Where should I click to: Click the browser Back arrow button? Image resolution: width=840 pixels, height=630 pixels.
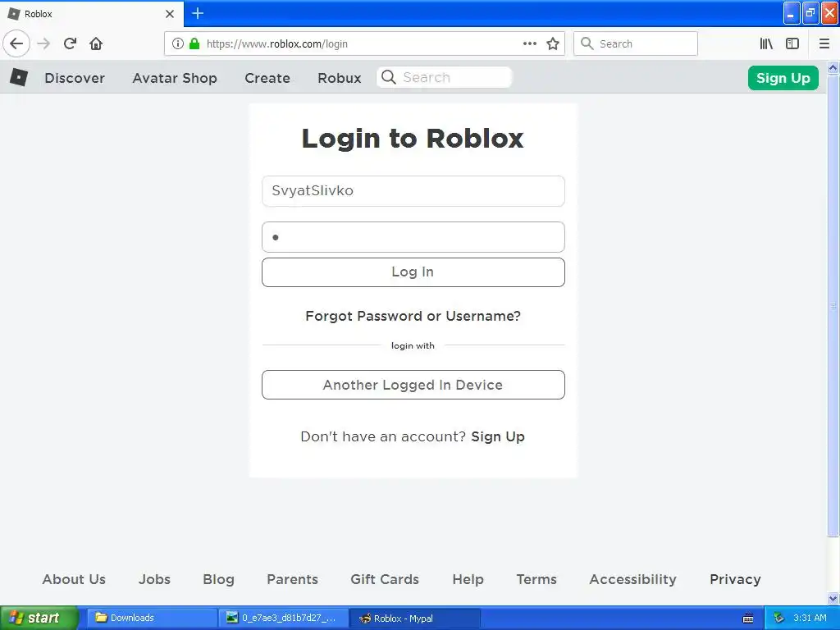coord(16,43)
